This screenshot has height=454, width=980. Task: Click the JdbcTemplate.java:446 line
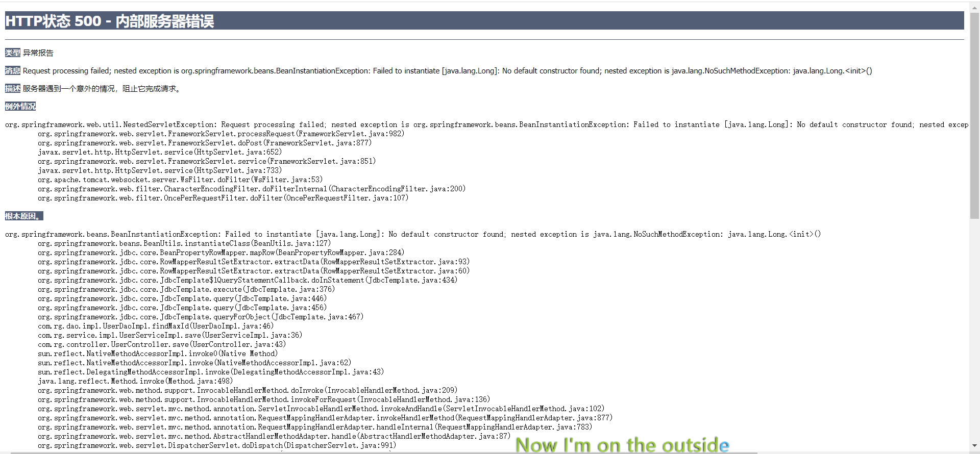[x=182, y=298]
